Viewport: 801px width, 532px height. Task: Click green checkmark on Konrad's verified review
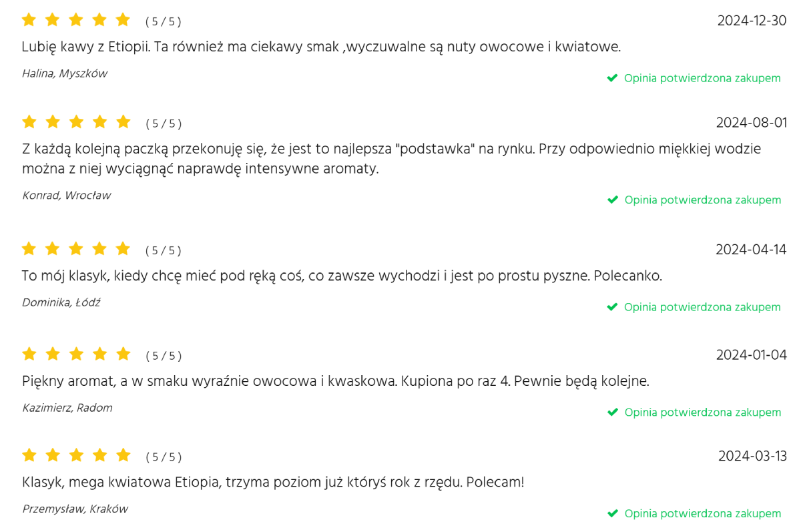(612, 200)
